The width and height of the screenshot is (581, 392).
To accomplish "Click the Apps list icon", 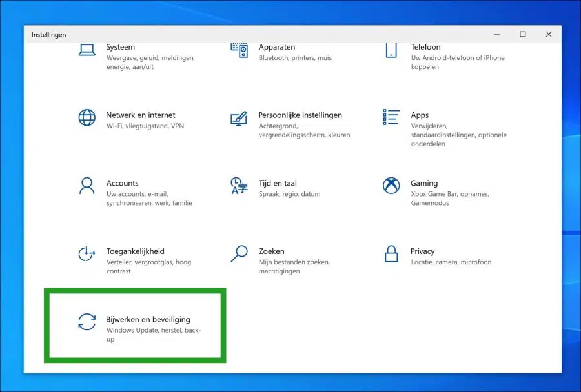I will (x=391, y=117).
